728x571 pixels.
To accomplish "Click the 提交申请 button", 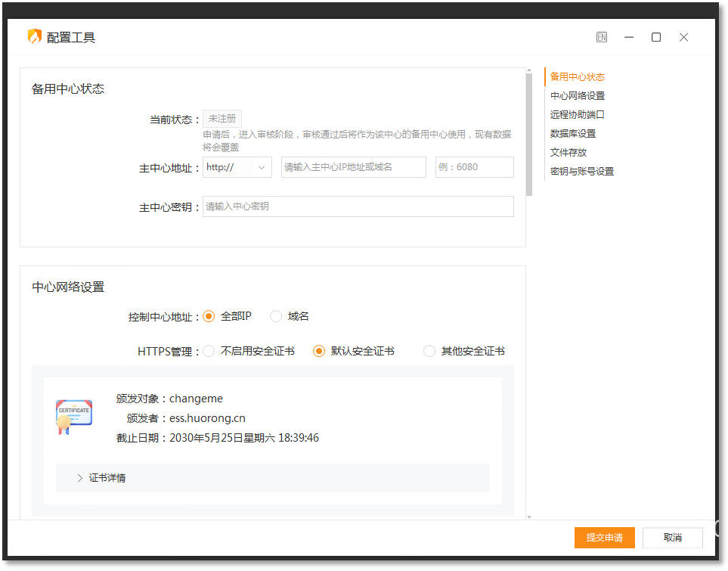I will coord(605,538).
